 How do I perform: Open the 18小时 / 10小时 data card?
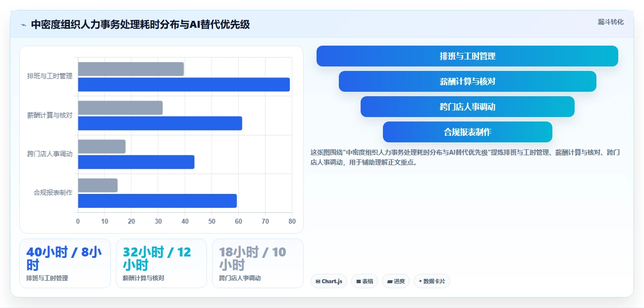[258, 263]
